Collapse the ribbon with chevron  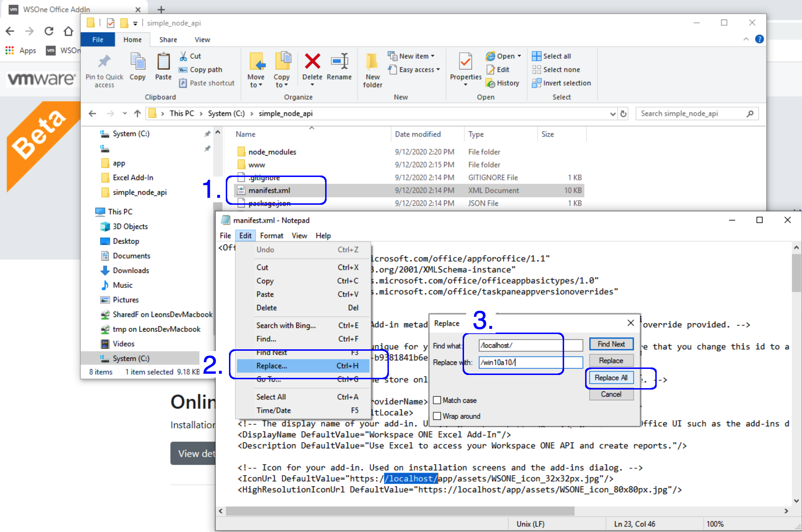746,39
